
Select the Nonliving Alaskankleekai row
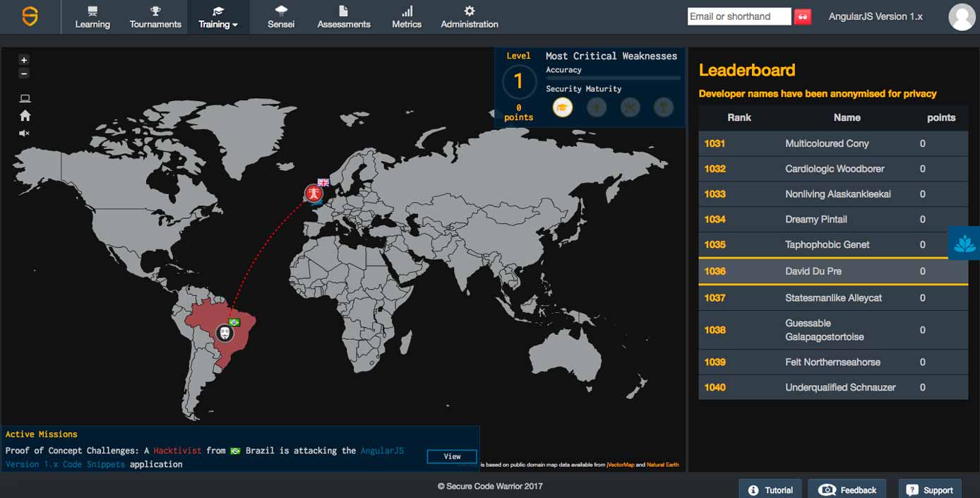point(833,194)
